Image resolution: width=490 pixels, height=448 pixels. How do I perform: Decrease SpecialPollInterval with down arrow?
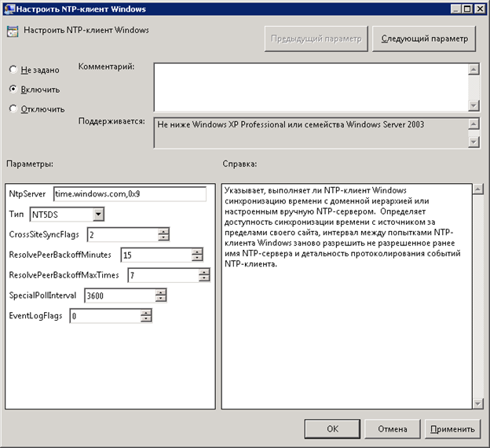(161, 299)
